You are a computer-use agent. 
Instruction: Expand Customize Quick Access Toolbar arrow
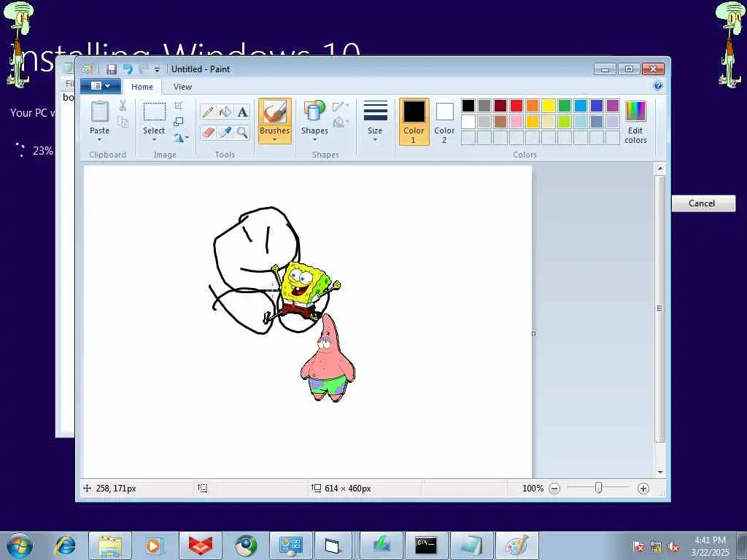[x=158, y=69]
